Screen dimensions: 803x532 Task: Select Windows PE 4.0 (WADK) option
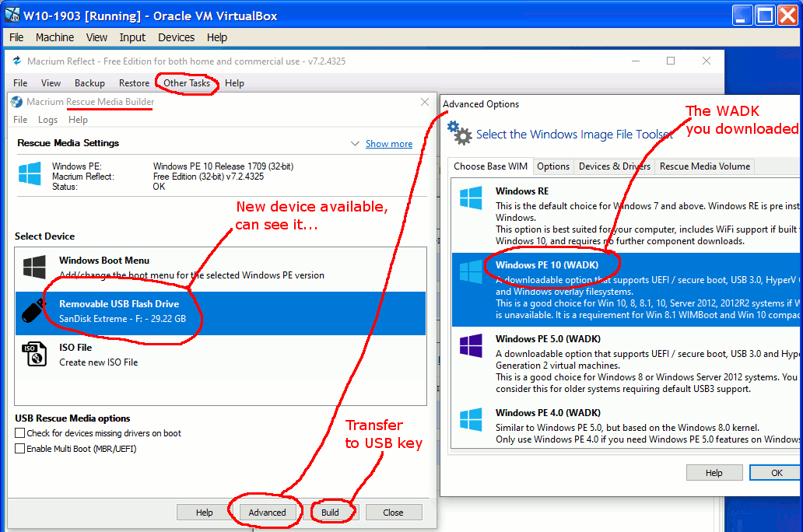click(627, 426)
